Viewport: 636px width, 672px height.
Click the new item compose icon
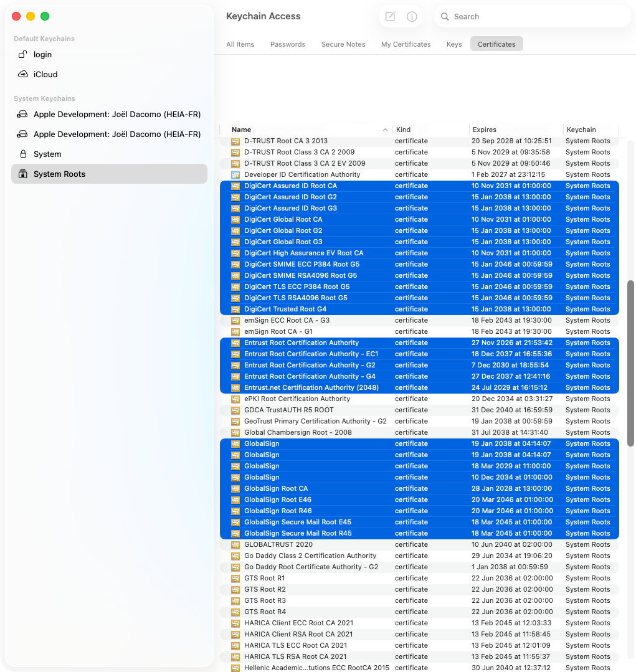coord(390,17)
